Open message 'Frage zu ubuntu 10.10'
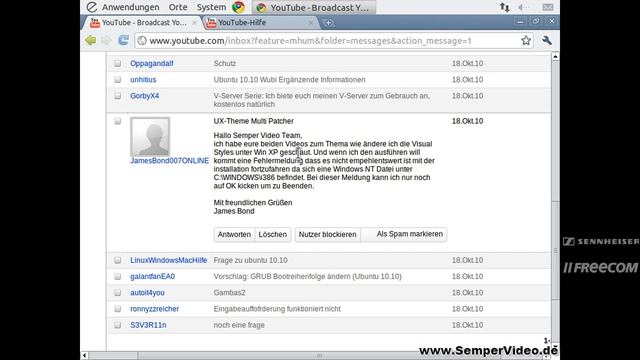Screen dimensions: 640x360 pyautogui.click(x=251, y=260)
